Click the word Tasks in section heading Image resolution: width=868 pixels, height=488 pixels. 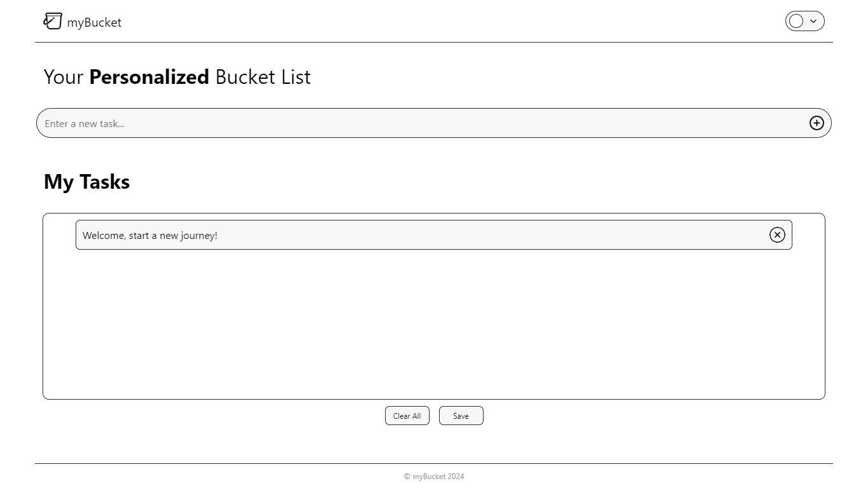coord(105,182)
